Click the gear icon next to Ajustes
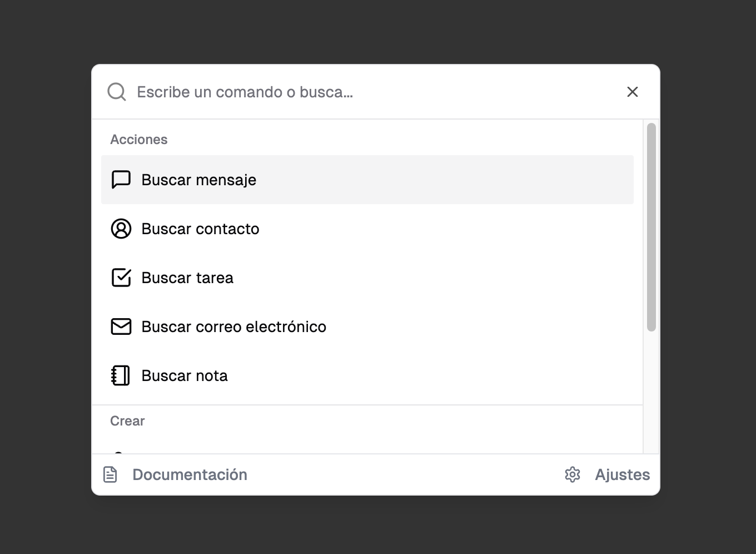 (573, 474)
